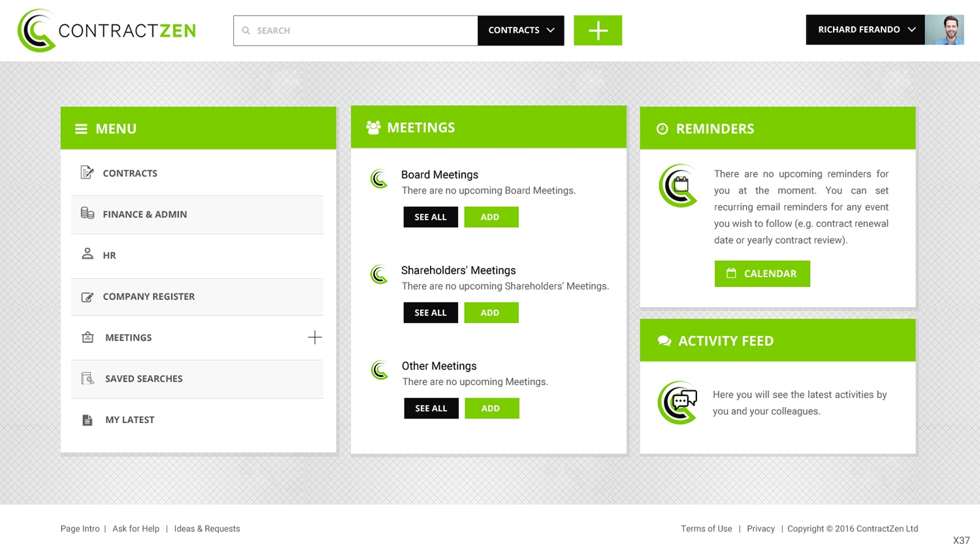Click the Contracts document icon in menu

(x=87, y=173)
